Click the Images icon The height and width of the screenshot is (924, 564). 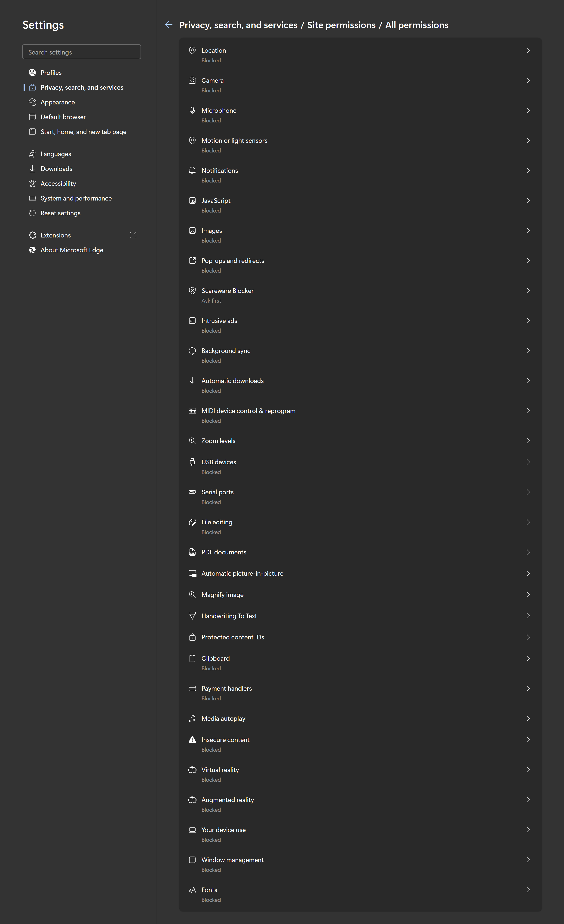tap(192, 230)
